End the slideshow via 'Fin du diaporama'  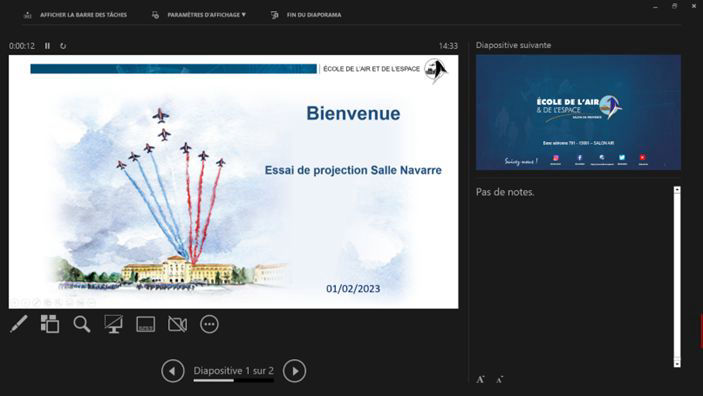314,15
